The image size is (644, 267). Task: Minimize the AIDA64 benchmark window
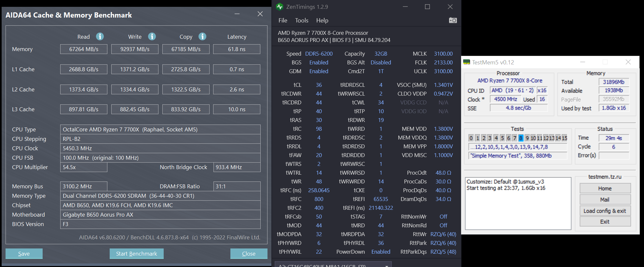(x=237, y=14)
